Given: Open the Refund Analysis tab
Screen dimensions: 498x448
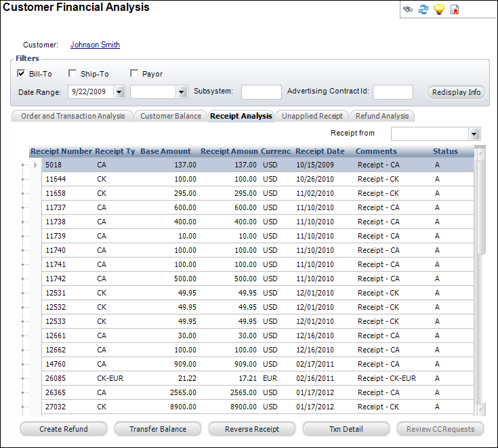Looking at the screenshot, I should point(382,116).
